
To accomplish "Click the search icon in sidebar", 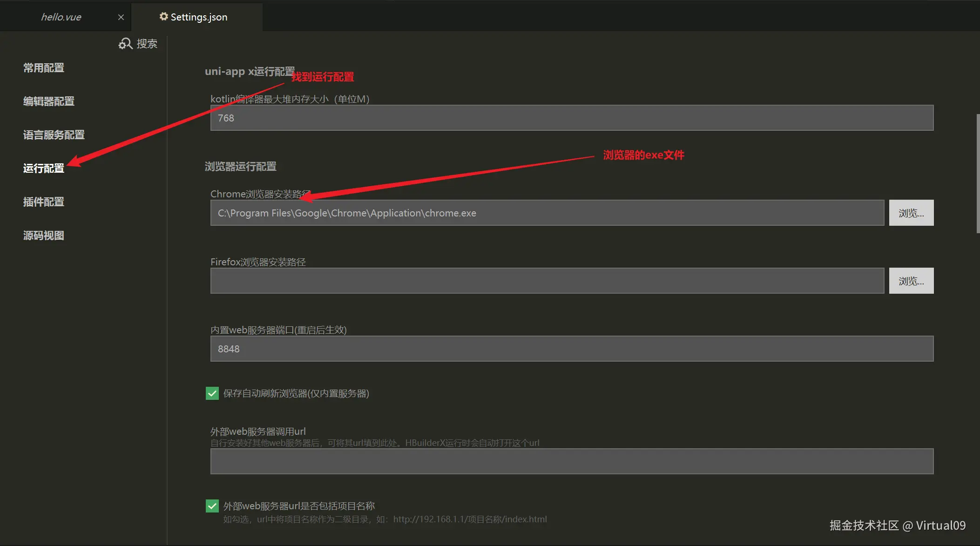I will (x=125, y=44).
